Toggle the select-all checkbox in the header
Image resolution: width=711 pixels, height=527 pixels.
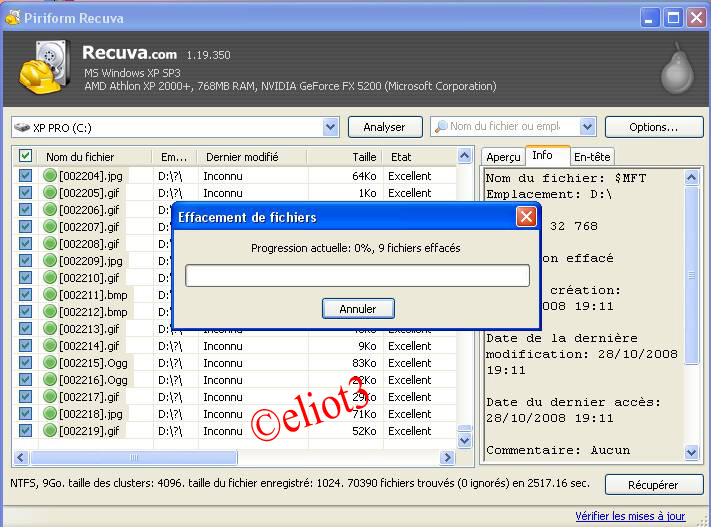tap(25, 156)
